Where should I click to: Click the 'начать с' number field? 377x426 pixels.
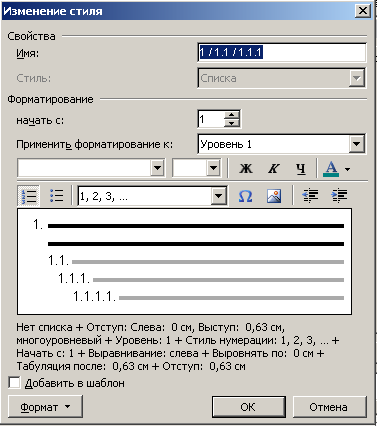point(211,119)
